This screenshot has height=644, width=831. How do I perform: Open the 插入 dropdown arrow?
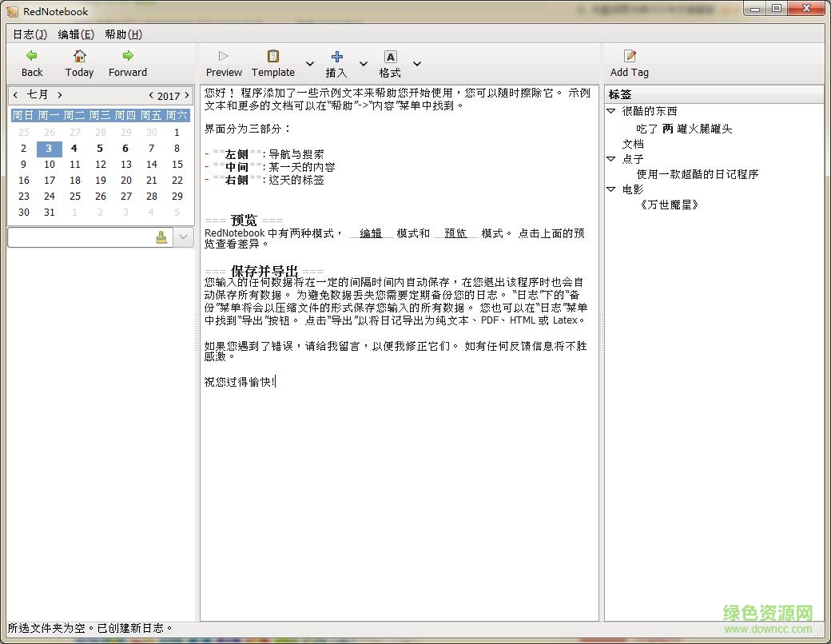pos(364,64)
